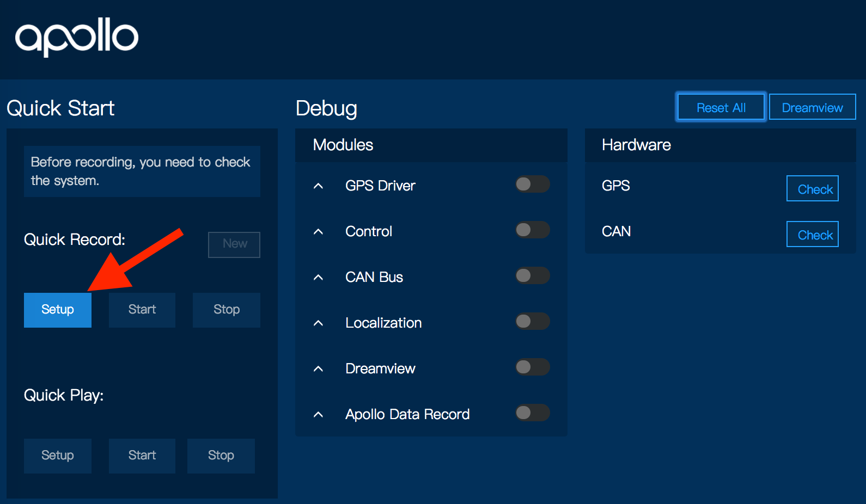Click the Apollo logo

point(77,37)
